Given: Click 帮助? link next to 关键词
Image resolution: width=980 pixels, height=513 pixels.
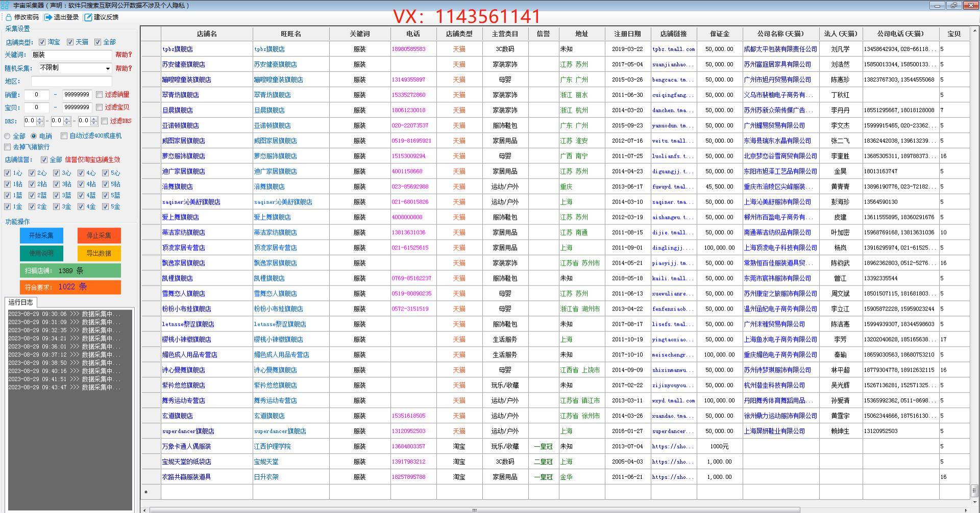Looking at the screenshot, I should coord(124,55).
